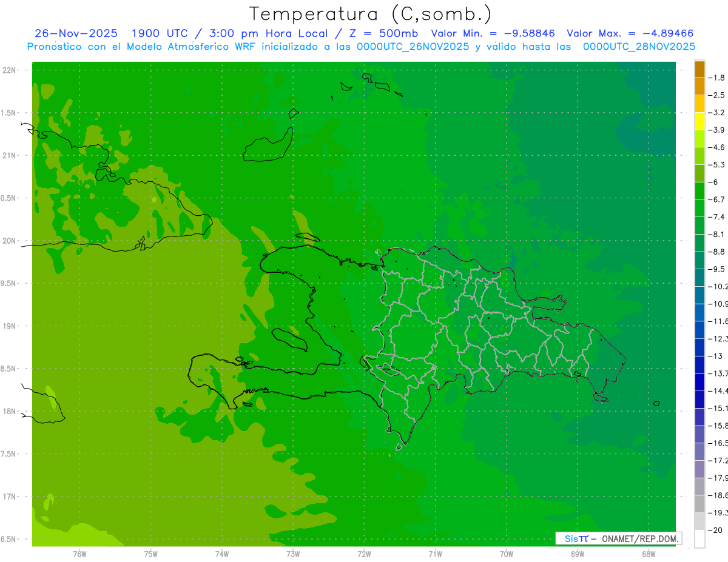Click the 'Valor Max. = -4.89466' readout
728x562 pixels.
pyautogui.click(x=630, y=33)
